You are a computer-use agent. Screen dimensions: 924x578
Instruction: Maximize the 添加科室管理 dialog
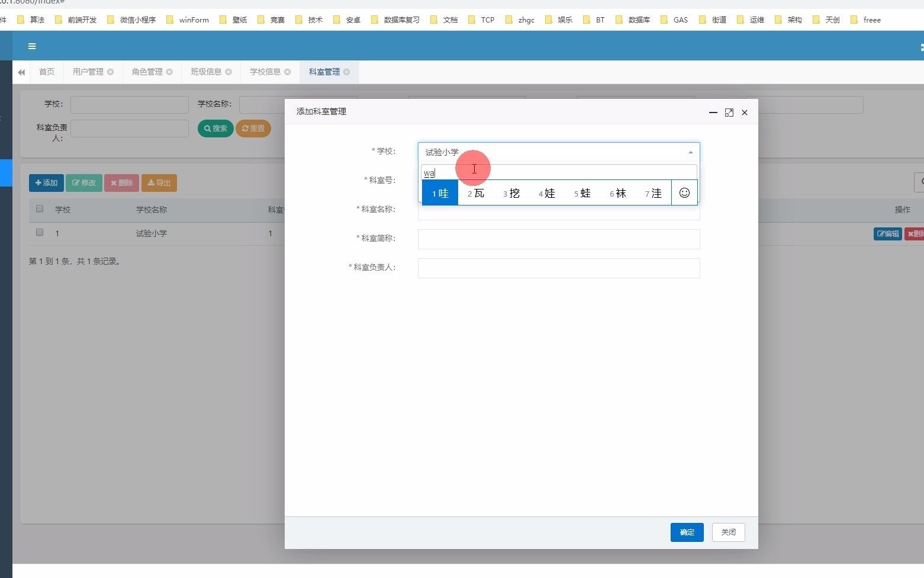coord(729,113)
